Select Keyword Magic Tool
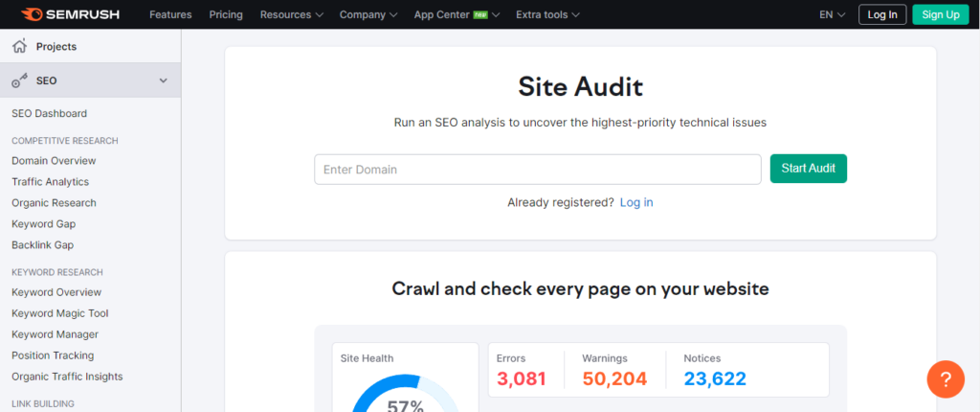The width and height of the screenshot is (980, 412). [60, 313]
